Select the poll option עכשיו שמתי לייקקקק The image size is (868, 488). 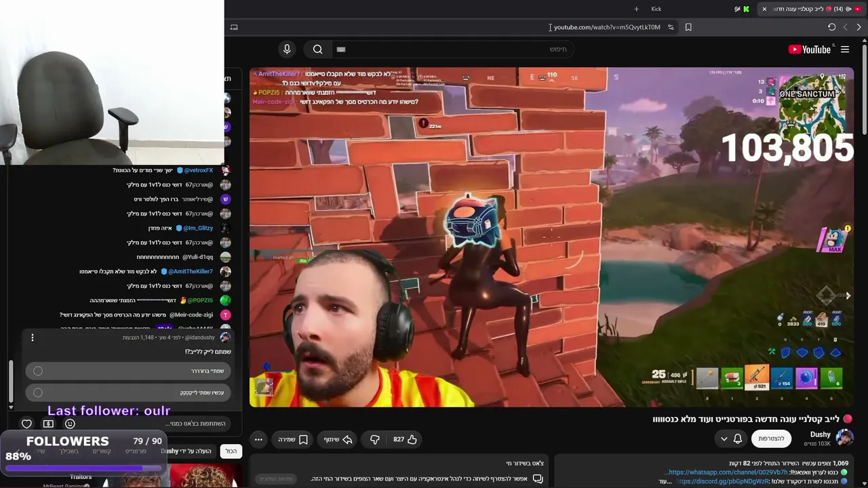tap(128, 392)
